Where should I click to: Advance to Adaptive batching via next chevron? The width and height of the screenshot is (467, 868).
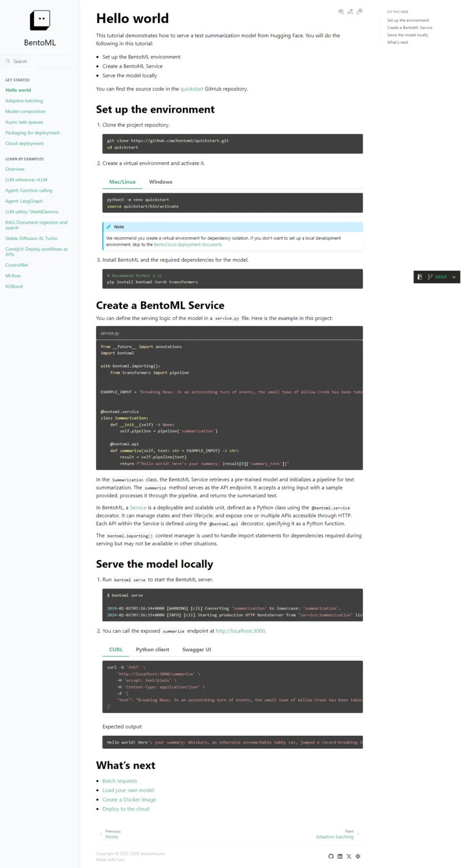click(x=357, y=834)
